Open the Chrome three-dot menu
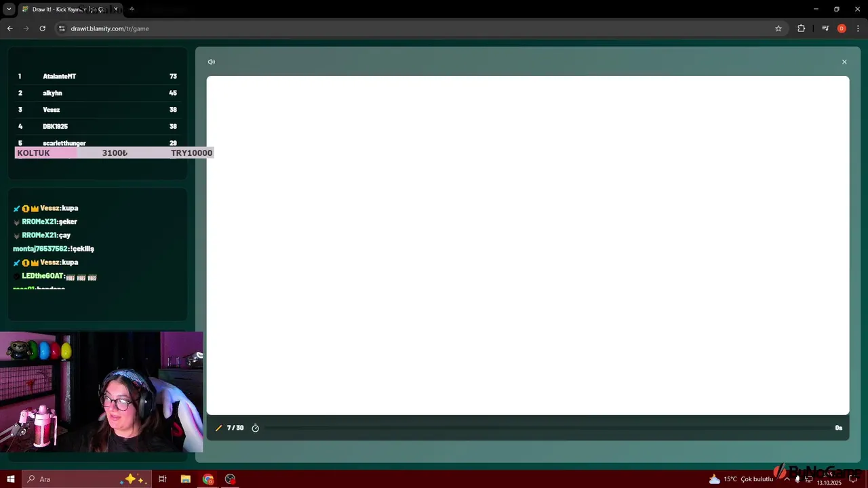 point(858,28)
